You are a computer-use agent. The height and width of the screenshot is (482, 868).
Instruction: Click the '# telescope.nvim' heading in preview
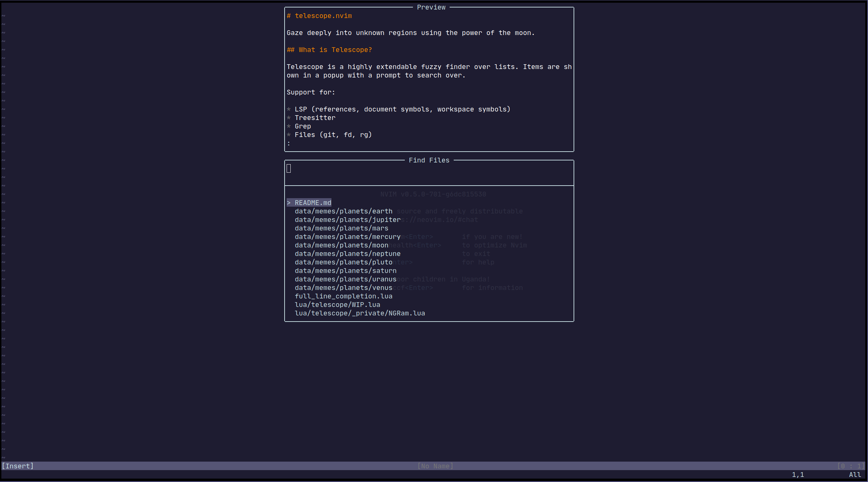(319, 16)
